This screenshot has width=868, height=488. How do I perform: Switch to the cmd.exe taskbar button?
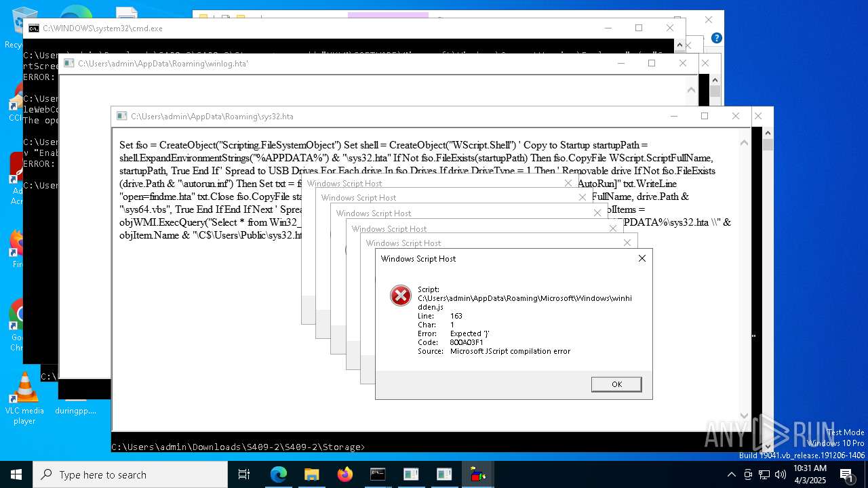(x=378, y=474)
